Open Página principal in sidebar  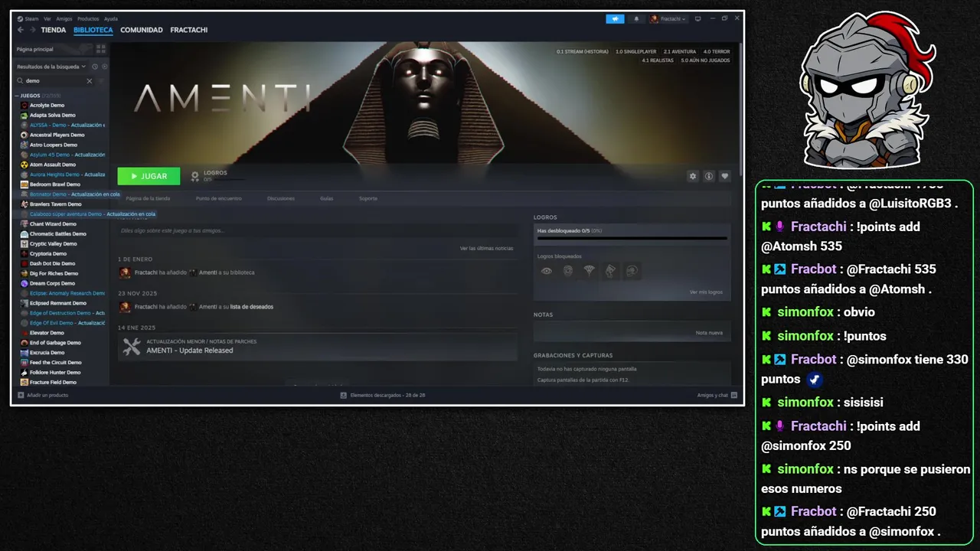[x=35, y=49]
